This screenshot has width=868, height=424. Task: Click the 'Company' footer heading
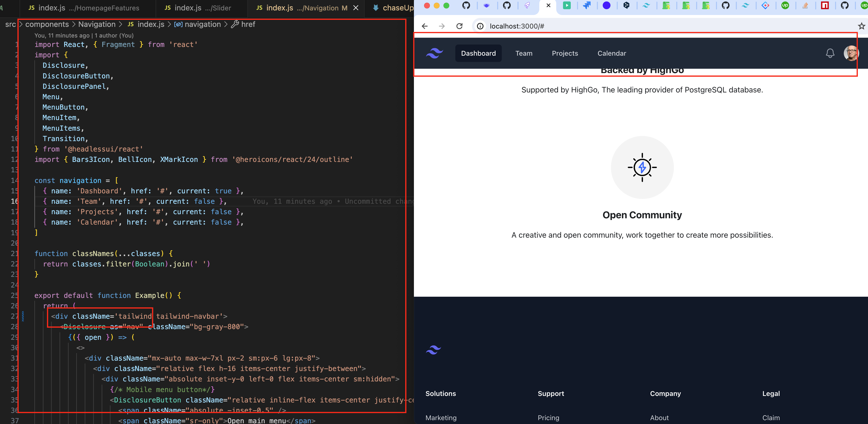[x=665, y=393]
